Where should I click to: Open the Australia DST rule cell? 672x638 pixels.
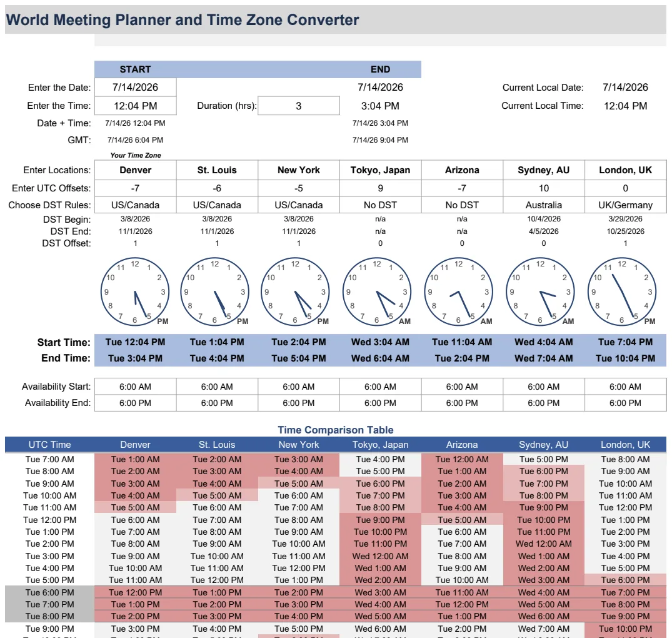[543, 205]
